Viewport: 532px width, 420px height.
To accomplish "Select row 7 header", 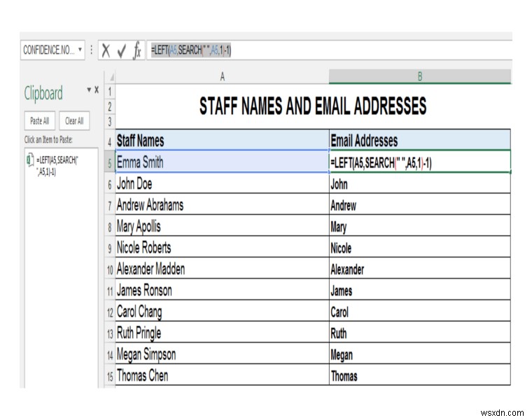I will pos(110,205).
